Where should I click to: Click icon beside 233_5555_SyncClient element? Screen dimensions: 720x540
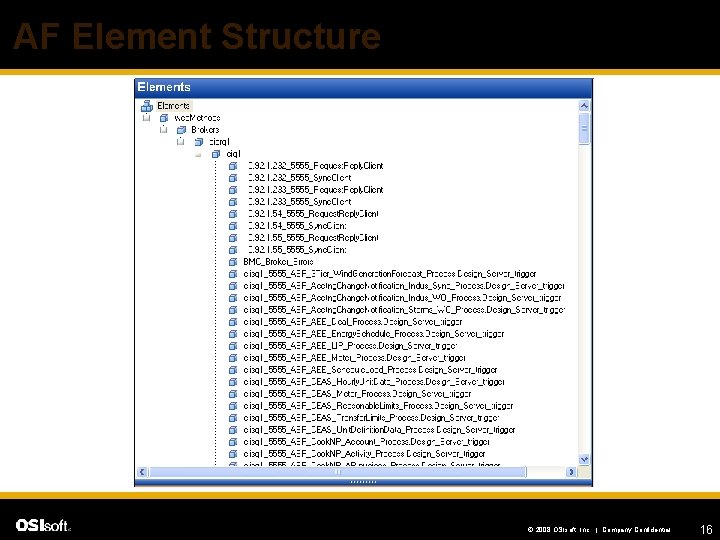[x=233, y=202]
